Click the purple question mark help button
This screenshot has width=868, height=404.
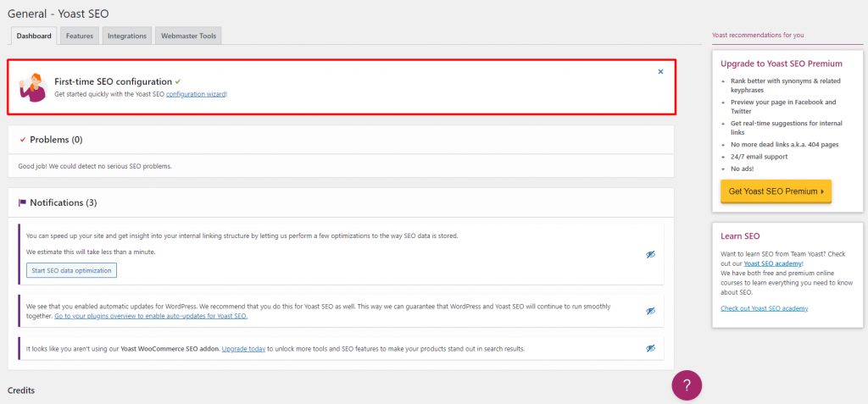tap(687, 385)
